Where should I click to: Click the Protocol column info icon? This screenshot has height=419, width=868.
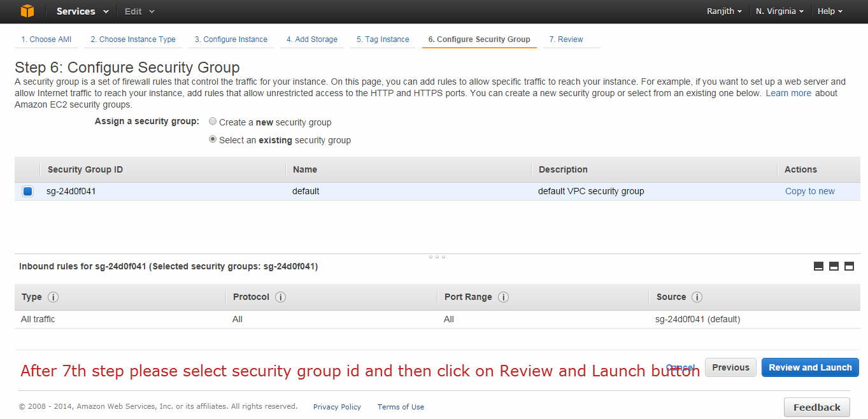point(280,297)
